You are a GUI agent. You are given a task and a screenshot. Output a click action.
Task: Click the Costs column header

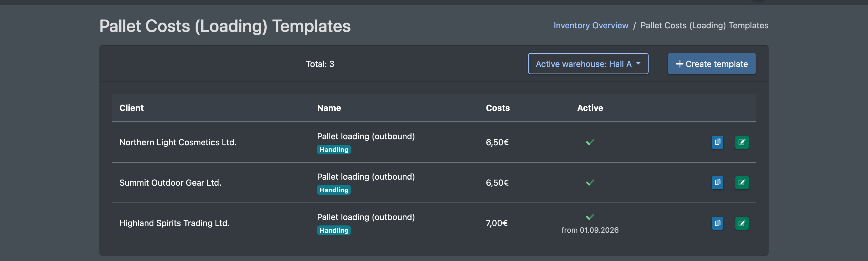coord(498,108)
